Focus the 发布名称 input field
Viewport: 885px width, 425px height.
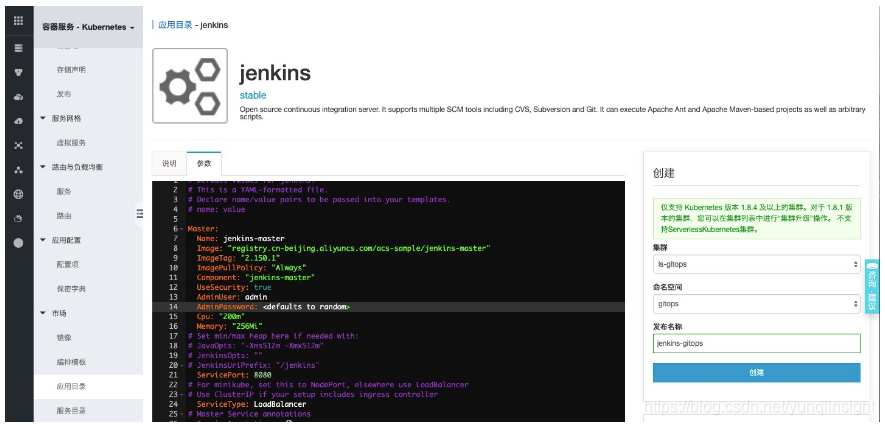click(756, 343)
